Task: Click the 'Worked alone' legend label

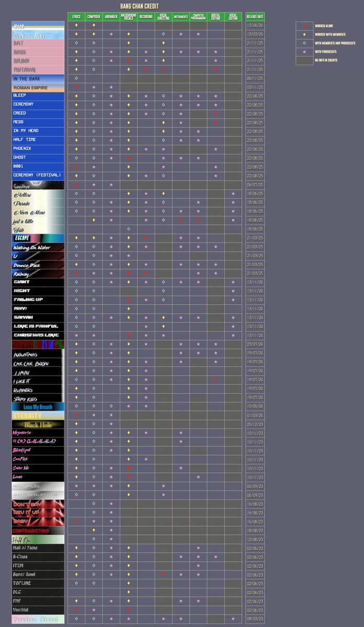Action: coord(324,25)
